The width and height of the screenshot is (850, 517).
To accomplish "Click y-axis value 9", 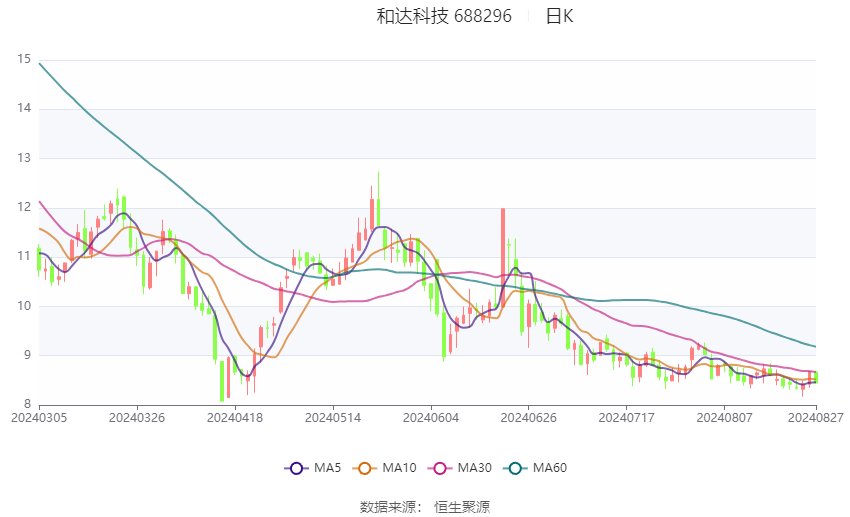I will point(27,356).
